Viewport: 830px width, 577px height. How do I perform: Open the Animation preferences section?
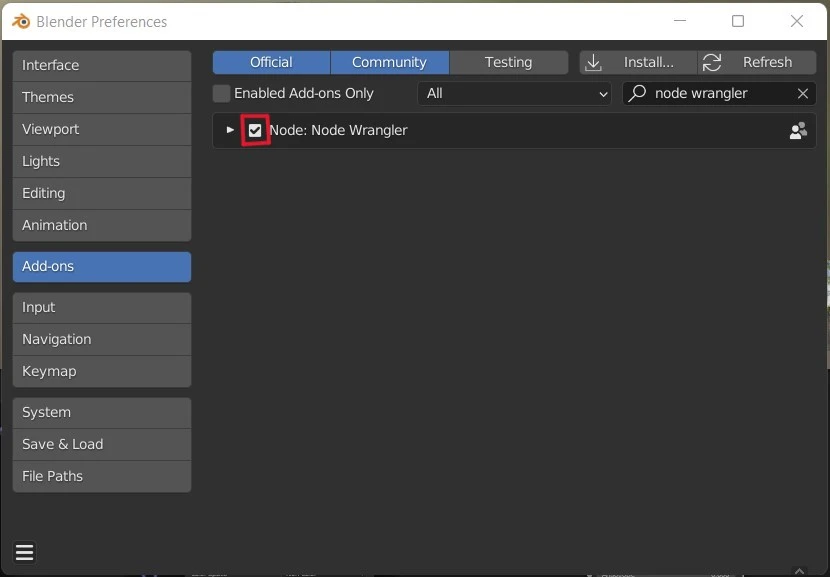[x=102, y=226]
